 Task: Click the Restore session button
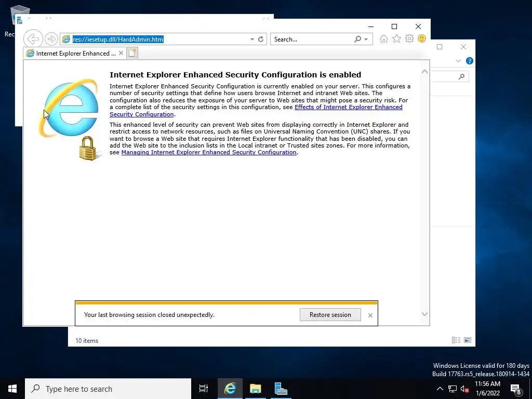pos(330,314)
